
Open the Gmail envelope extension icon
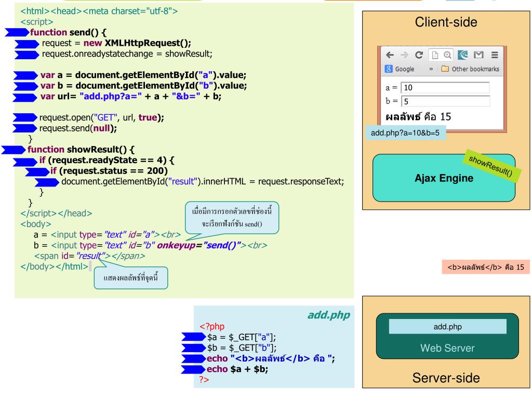[478, 55]
